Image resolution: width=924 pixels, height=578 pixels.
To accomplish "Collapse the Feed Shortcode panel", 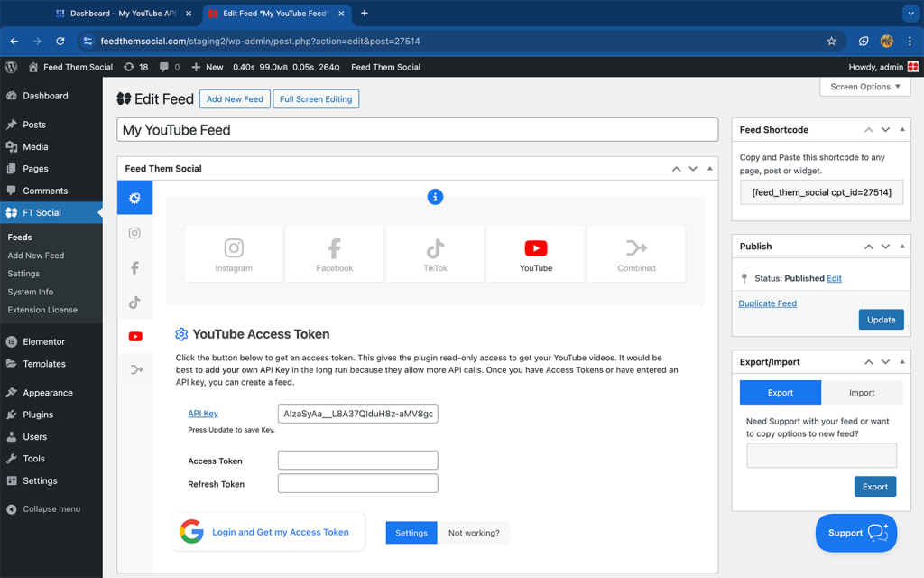I will pyautogui.click(x=902, y=130).
